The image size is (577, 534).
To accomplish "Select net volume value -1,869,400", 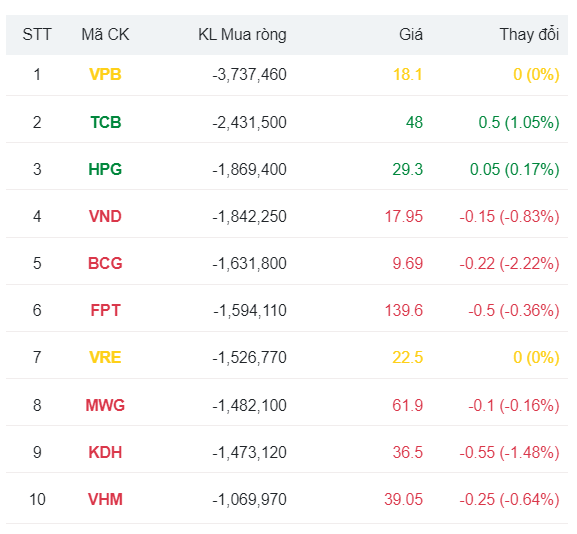I will click(249, 169).
